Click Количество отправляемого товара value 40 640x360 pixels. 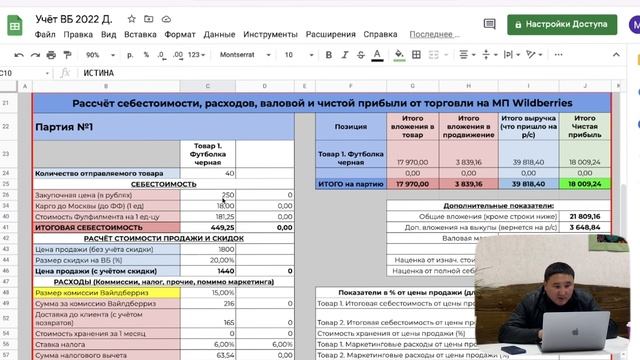point(207,173)
